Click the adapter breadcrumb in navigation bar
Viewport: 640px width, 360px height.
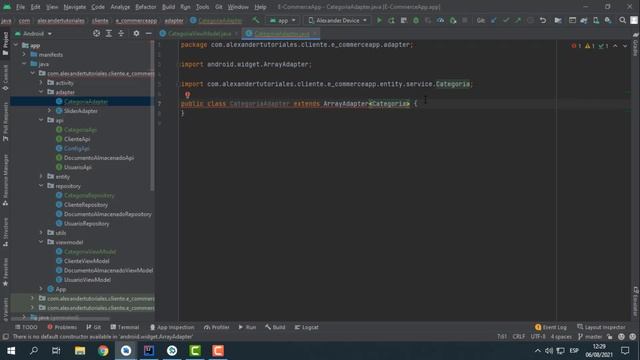pos(174,20)
